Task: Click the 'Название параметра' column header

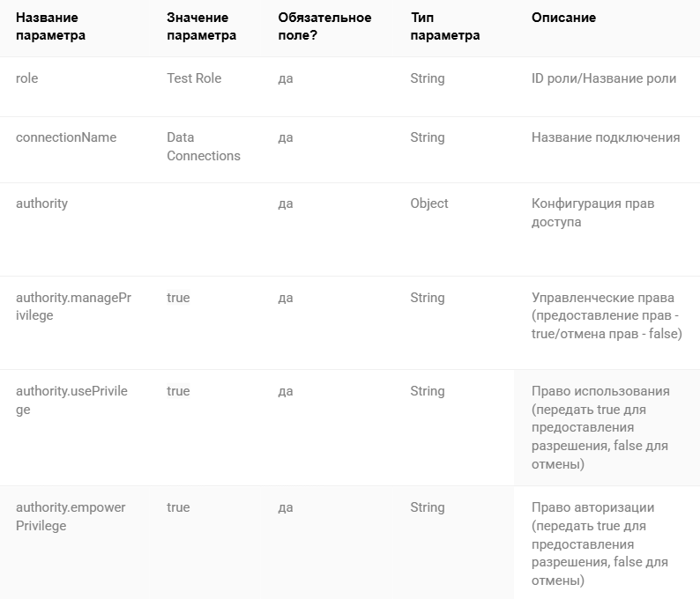Action: point(50,26)
